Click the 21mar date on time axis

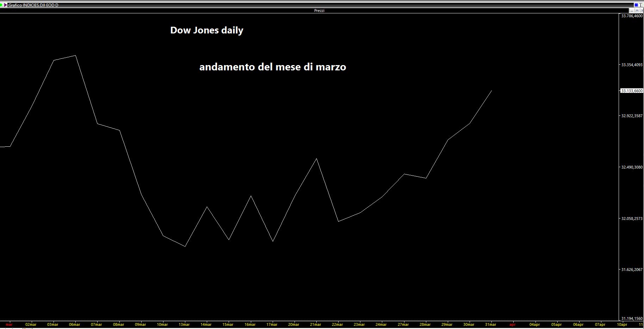pyautogui.click(x=316, y=325)
